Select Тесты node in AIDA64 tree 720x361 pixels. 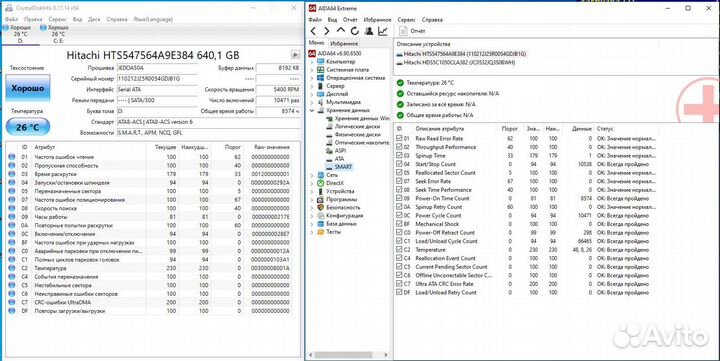[333, 232]
